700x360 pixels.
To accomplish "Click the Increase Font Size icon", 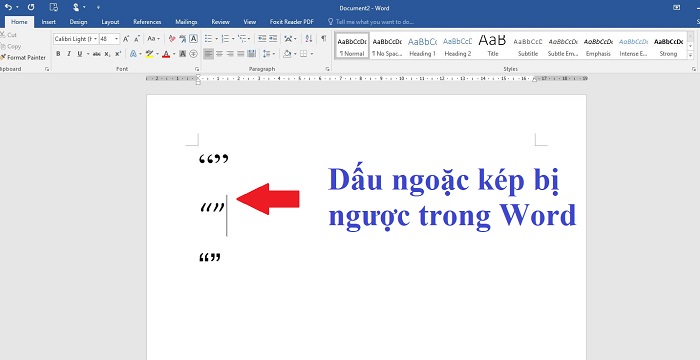I will coord(126,39).
